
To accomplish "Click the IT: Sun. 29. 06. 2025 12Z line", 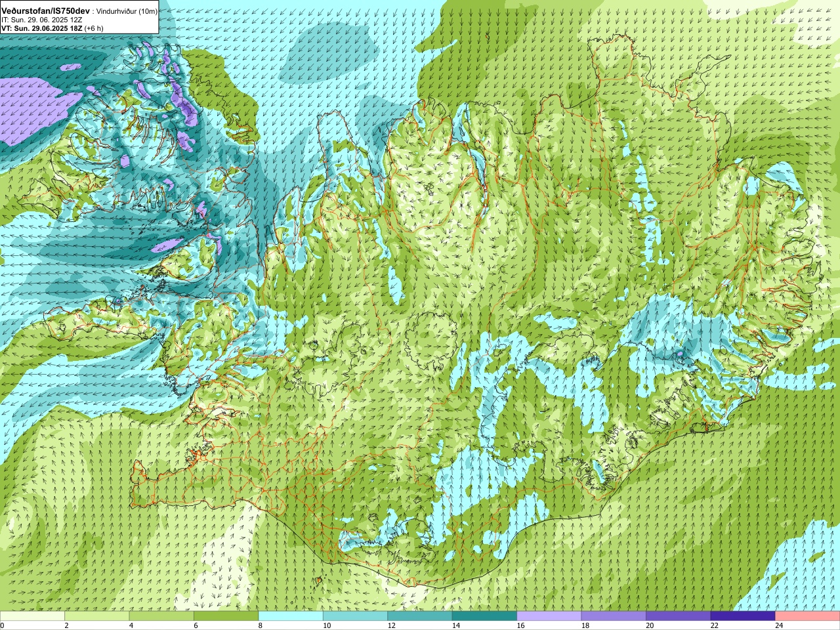I will pyautogui.click(x=41, y=20).
